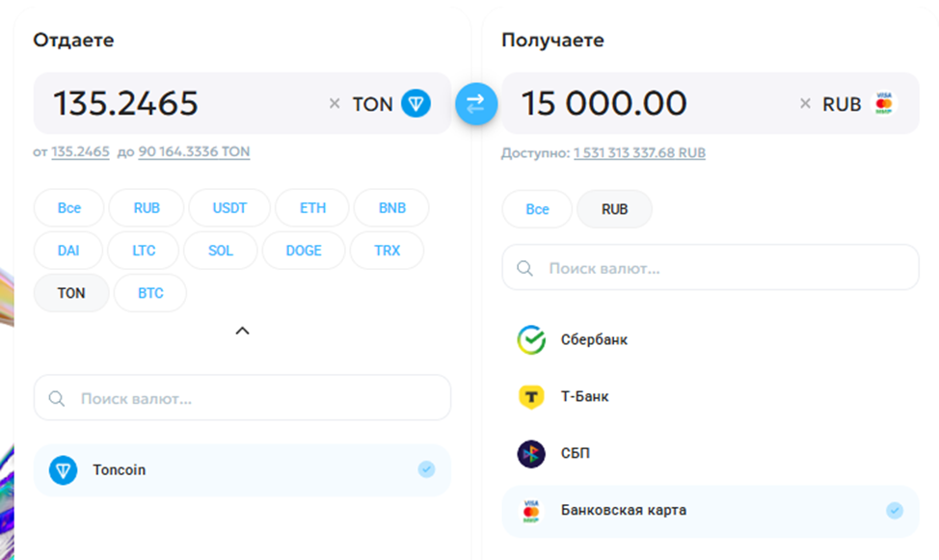939x560 pixels.
Task: Click the Sberbank green logo icon
Action: [531, 340]
